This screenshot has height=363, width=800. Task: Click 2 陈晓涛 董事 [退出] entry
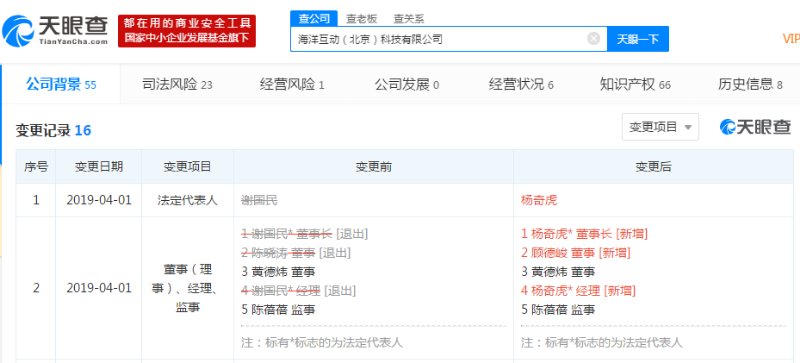[x=296, y=253]
